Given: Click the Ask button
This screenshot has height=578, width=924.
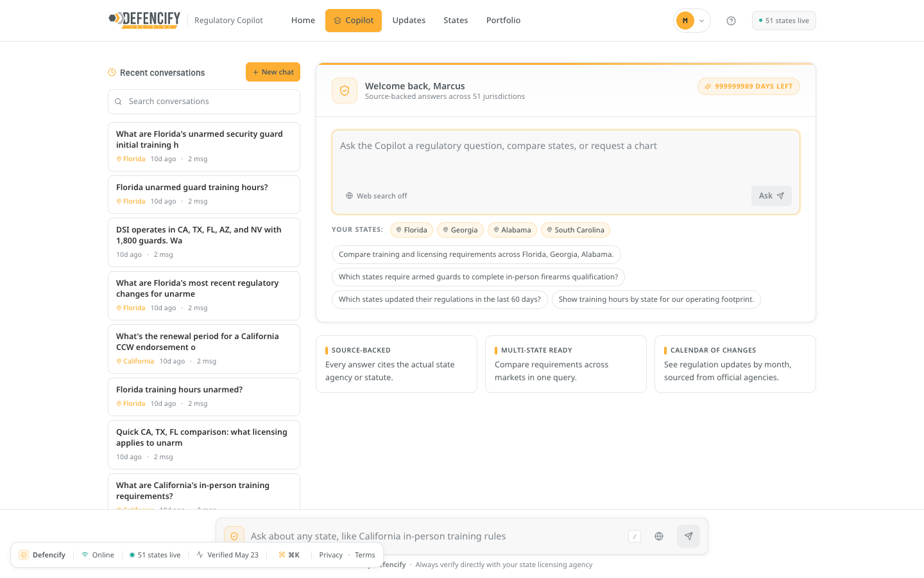Looking at the screenshot, I should [771, 196].
